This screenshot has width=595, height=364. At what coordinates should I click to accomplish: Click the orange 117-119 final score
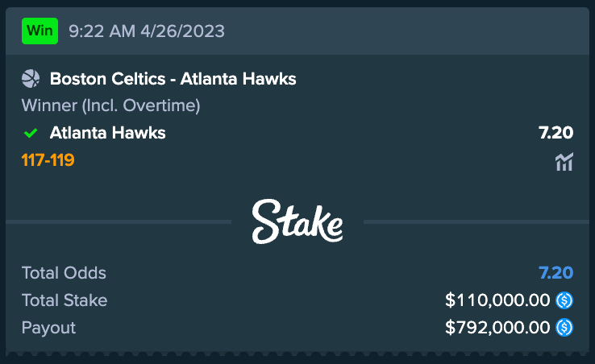pos(48,160)
